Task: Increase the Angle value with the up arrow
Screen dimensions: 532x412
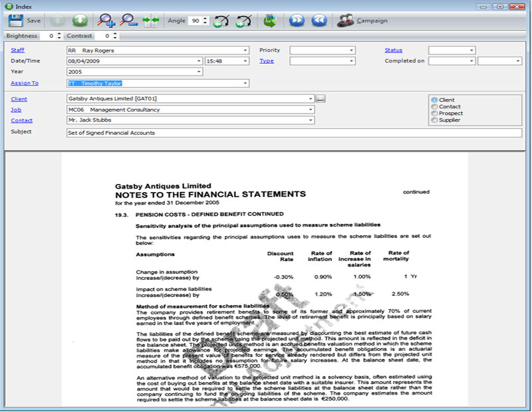Action: point(205,19)
